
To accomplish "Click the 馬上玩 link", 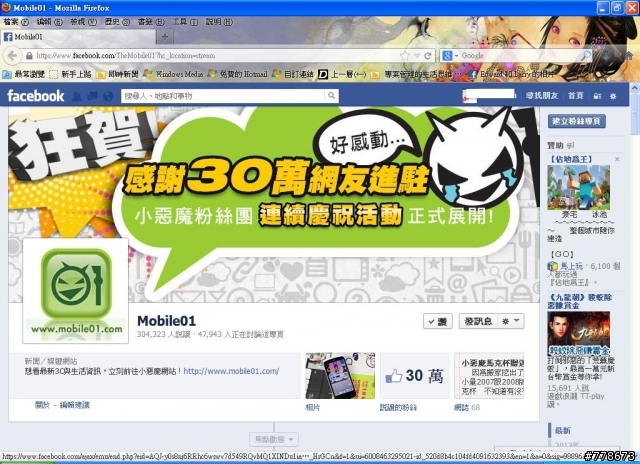I will coord(571,266).
